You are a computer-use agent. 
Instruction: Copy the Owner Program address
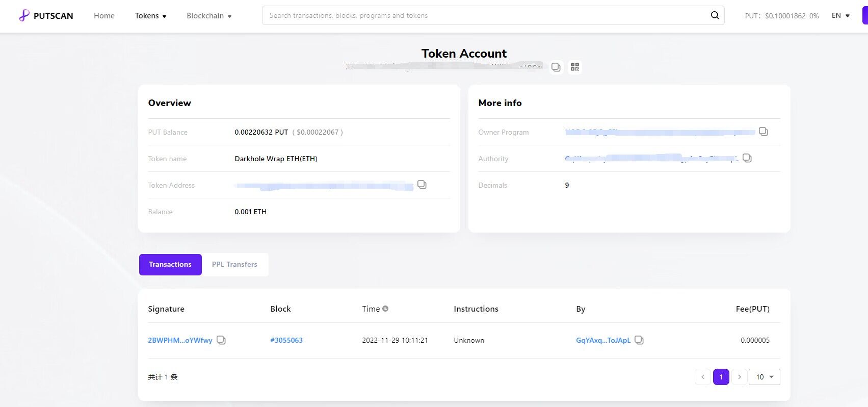tap(763, 132)
